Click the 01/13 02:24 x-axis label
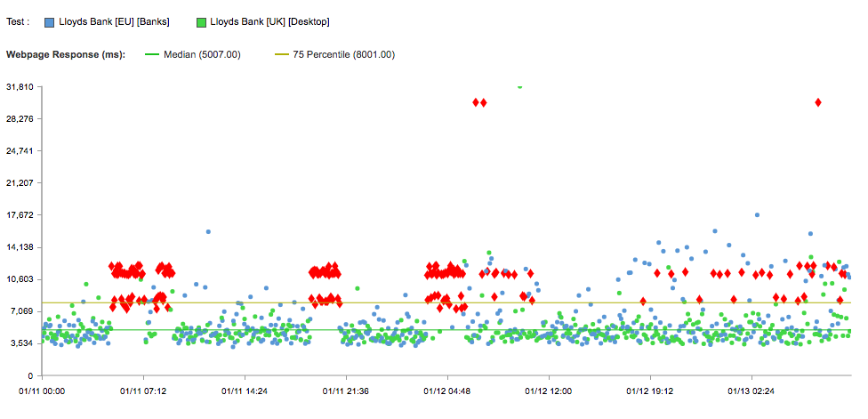 751,391
